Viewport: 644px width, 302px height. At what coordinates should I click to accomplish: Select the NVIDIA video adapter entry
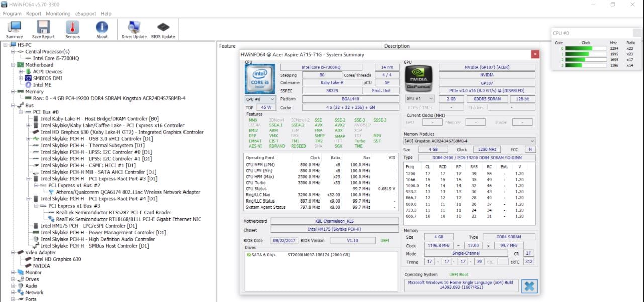pos(41,266)
